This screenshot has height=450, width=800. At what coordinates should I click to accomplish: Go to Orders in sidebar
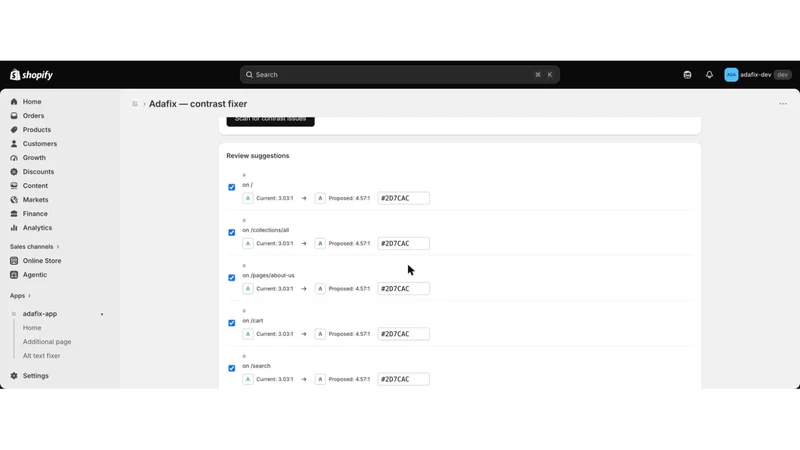[33, 116]
